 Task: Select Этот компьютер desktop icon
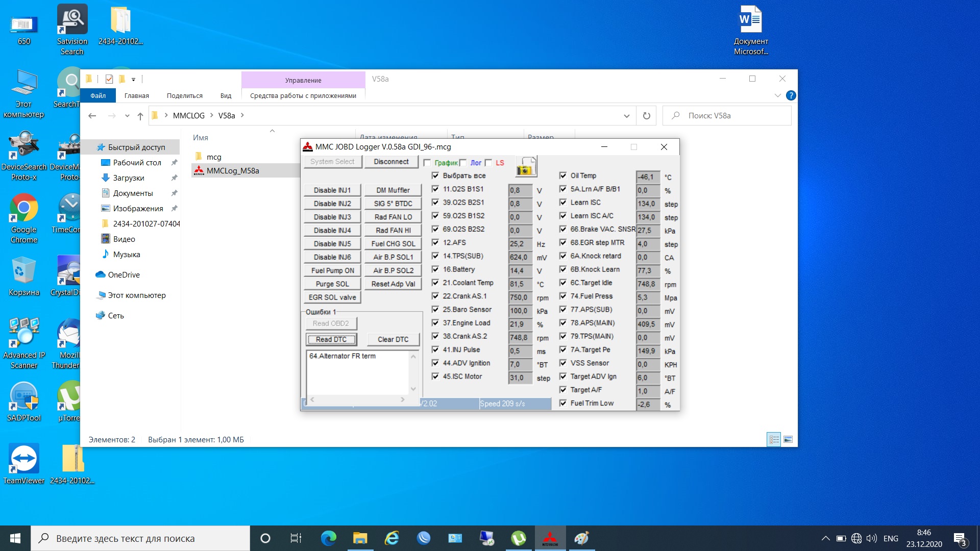[23, 94]
